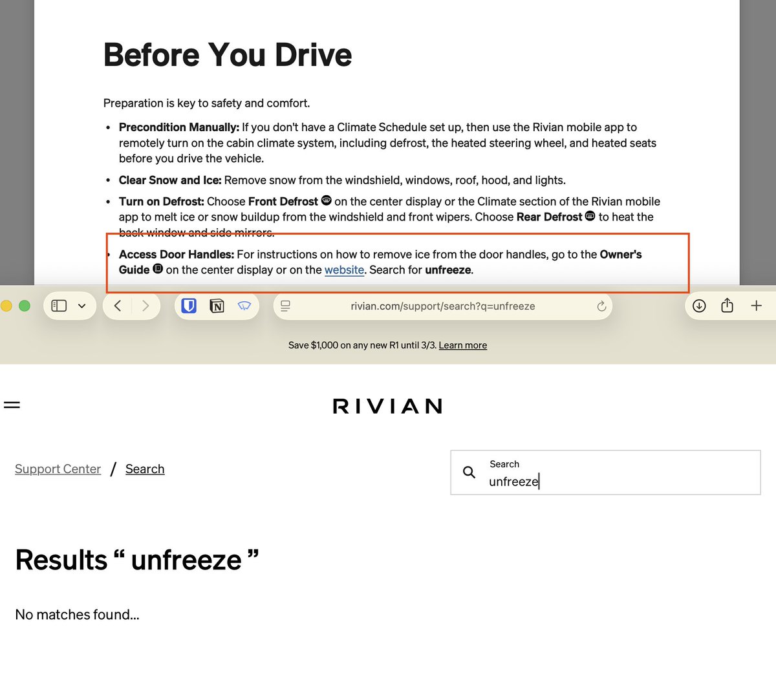This screenshot has height=700, width=776.
Task: Click the Rear Defrost icon in document
Action: click(x=590, y=216)
